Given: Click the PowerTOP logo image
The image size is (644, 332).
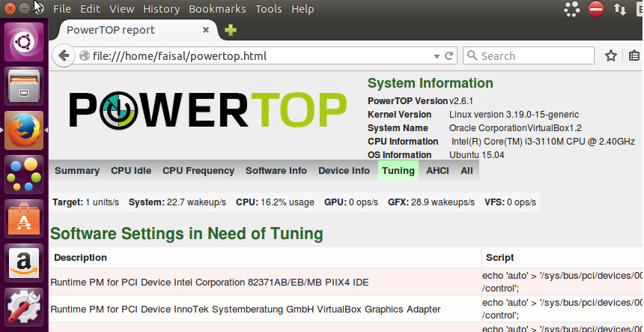Looking at the screenshot, I should point(208,109).
